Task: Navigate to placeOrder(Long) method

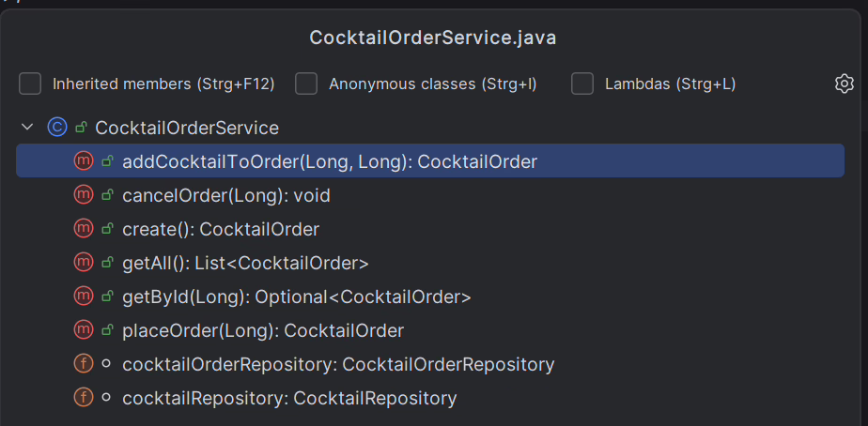Action: (262, 330)
